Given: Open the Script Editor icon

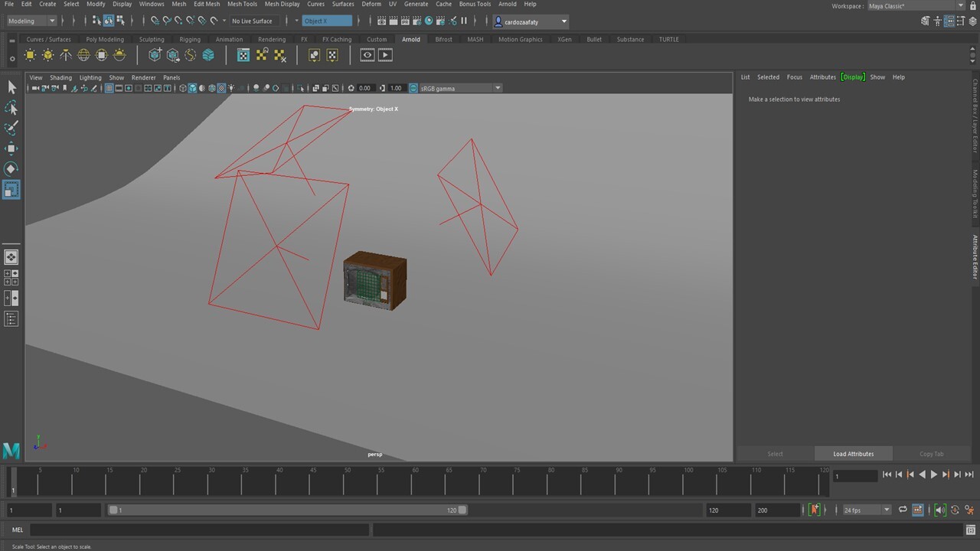Looking at the screenshot, I should [x=970, y=530].
